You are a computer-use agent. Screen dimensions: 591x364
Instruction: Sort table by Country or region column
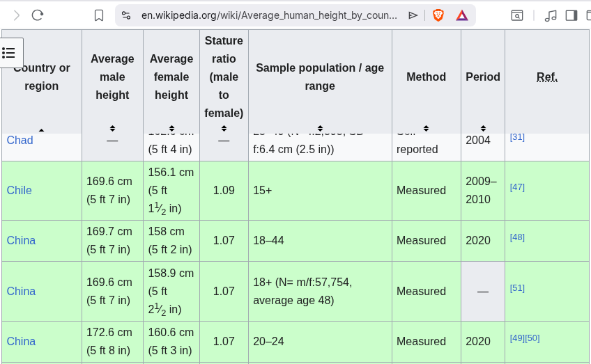(41, 130)
